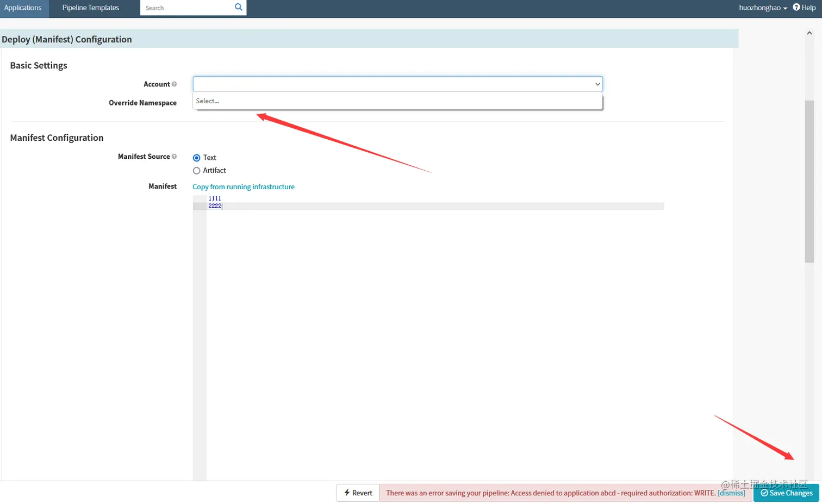
Task: Click the Override Namespace label
Action: (x=142, y=103)
